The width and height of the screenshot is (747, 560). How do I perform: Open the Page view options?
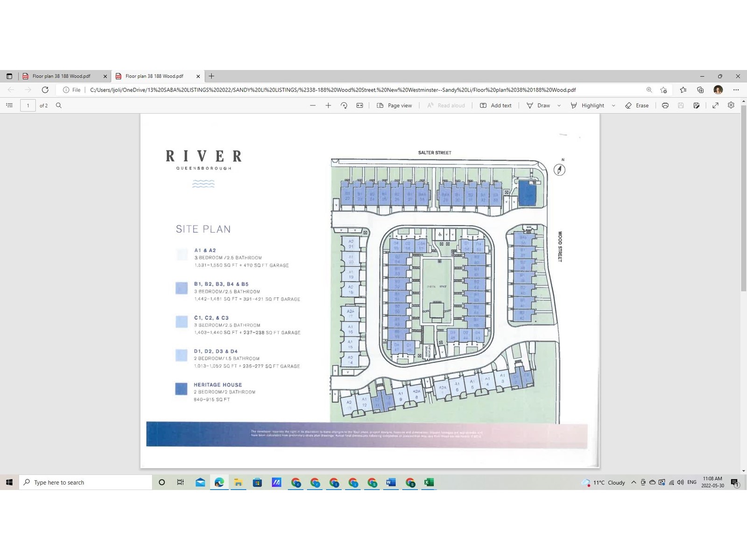point(395,105)
